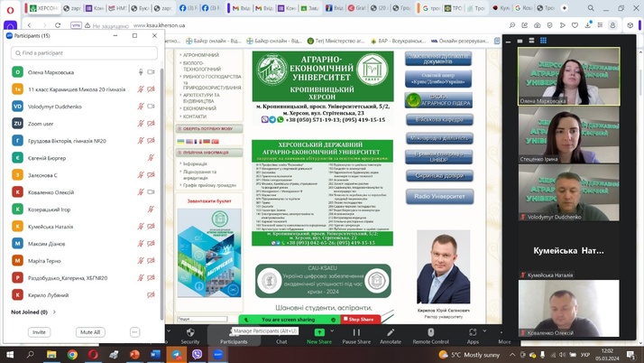644x363 pixels.
Task: Open the Annotate tool
Action: pos(391,336)
